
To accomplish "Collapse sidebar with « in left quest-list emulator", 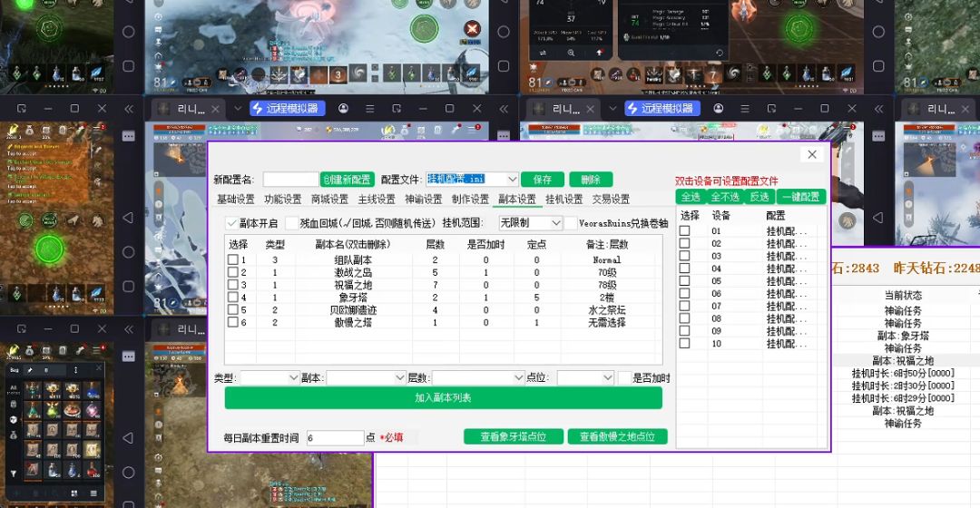I will [x=129, y=109].
